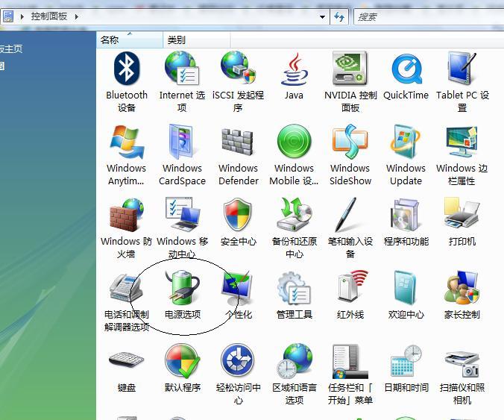Click 控制面板 breadcrumb in address bar
The image size is (504, 420).
tap(49, 16)
